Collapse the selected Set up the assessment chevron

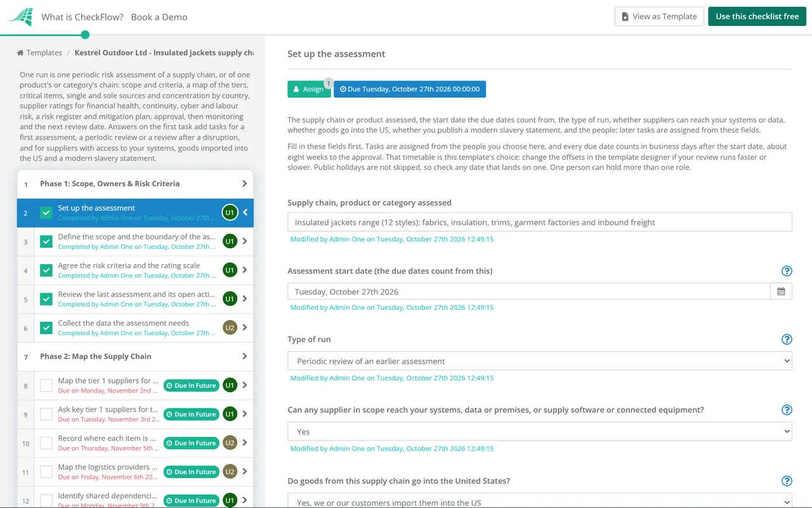point(246,213)
